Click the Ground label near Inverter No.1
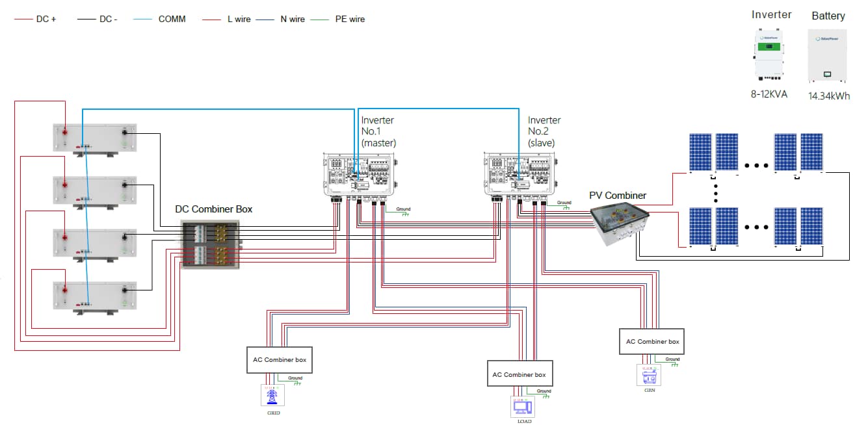 (403, 209)
